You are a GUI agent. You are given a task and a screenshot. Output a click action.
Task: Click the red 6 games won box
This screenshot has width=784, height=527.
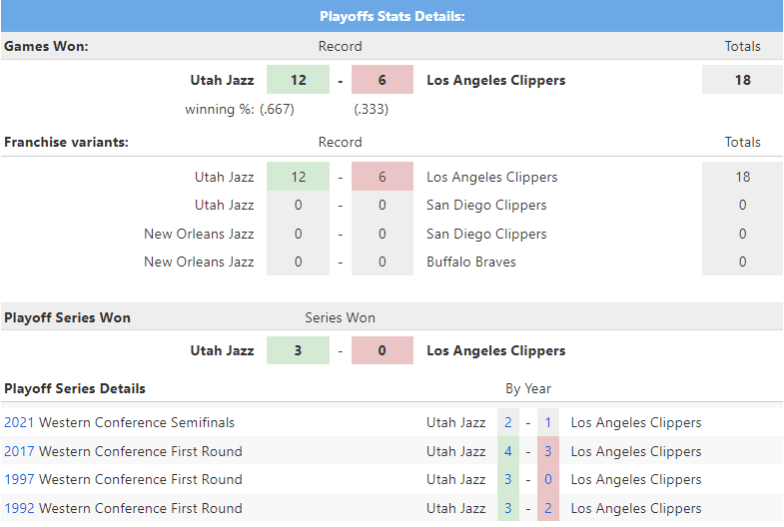[x=382, y=80]
